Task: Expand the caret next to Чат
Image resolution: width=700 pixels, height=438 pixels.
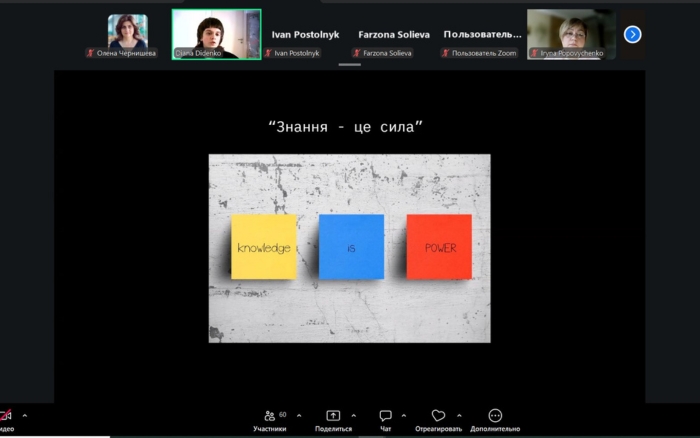Action: [404, 416]
